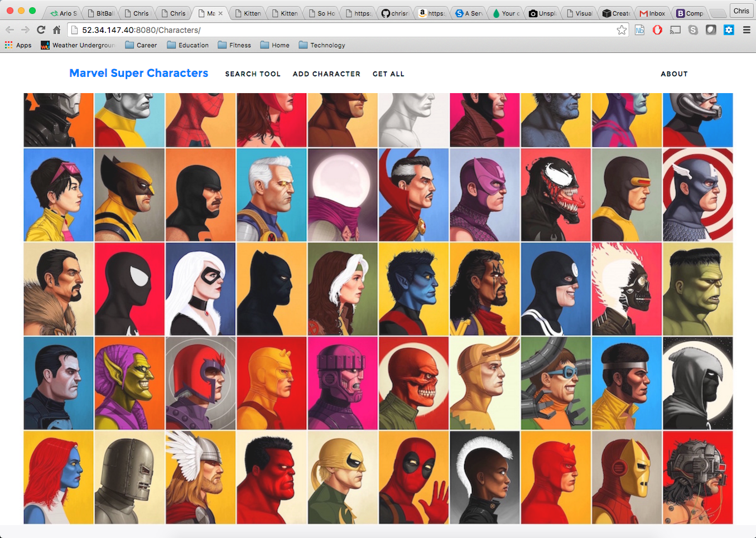Select the Thor winged helmet portrait

coord(200,477)
